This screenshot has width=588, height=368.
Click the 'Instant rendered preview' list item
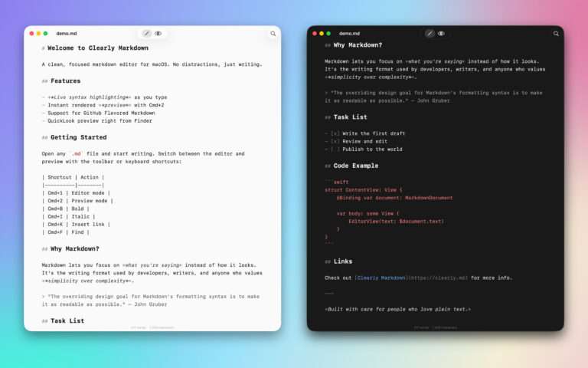tap(103, 105)
